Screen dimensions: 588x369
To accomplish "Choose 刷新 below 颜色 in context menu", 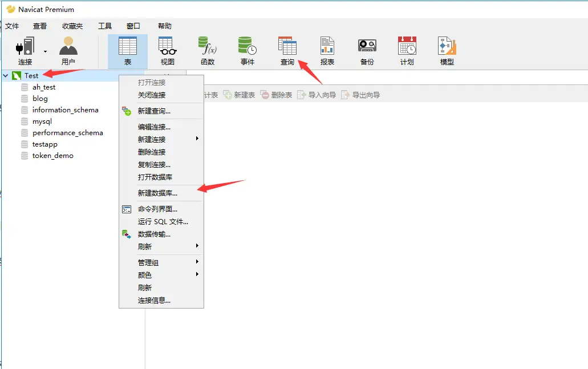I will point(161,287).
